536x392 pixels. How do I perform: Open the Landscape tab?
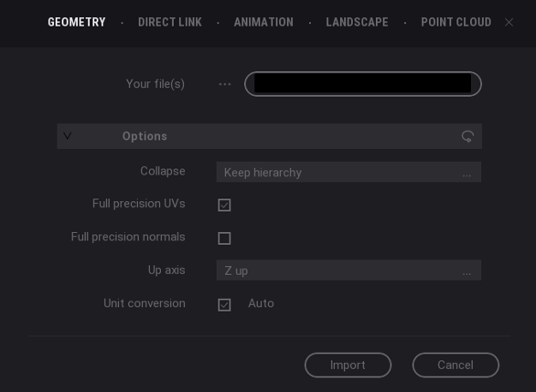357,22
